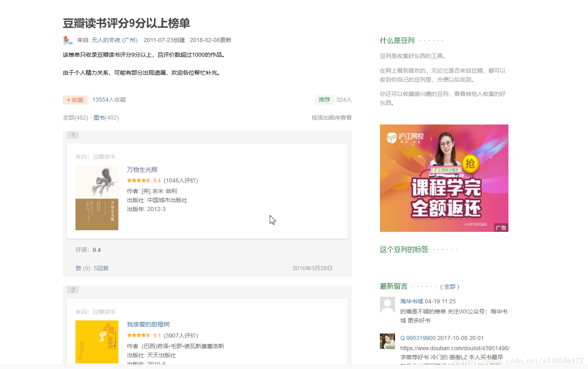588x369 pixels.
Task: Click the 评语: 9.4 comment text
Action: pyautogui.click(x=88, y=250)
